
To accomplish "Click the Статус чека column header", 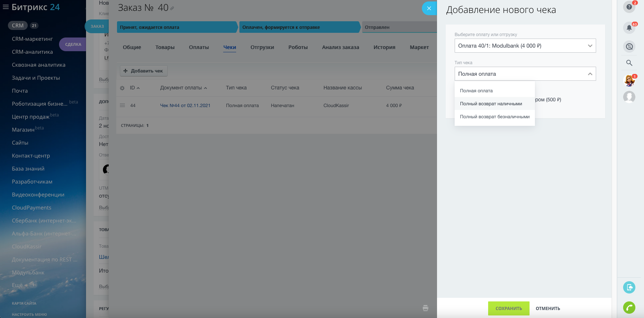I will tap(285, 88).
